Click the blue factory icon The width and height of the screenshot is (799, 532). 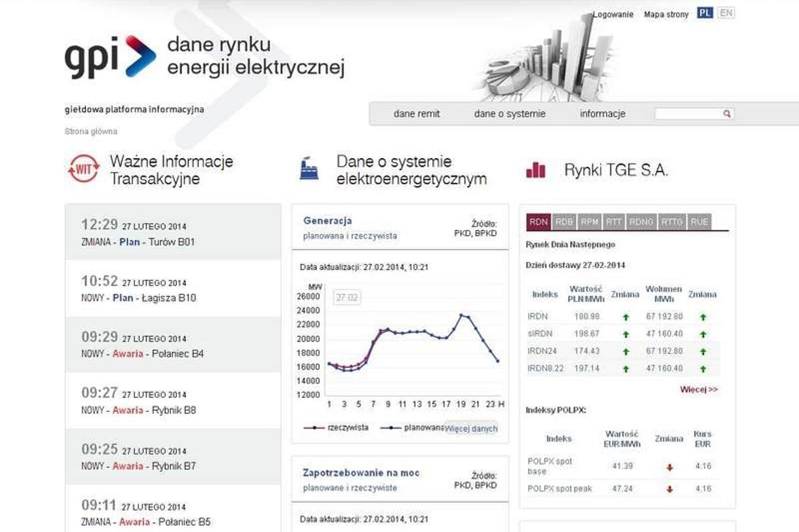(x=309, y=169)
